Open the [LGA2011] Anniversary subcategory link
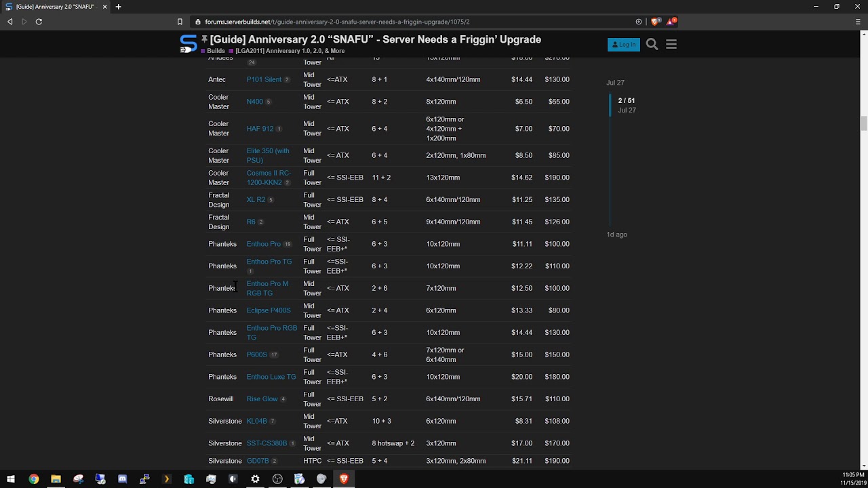The image size is (868, 488). pyautogui.click(x=287, y=51)
